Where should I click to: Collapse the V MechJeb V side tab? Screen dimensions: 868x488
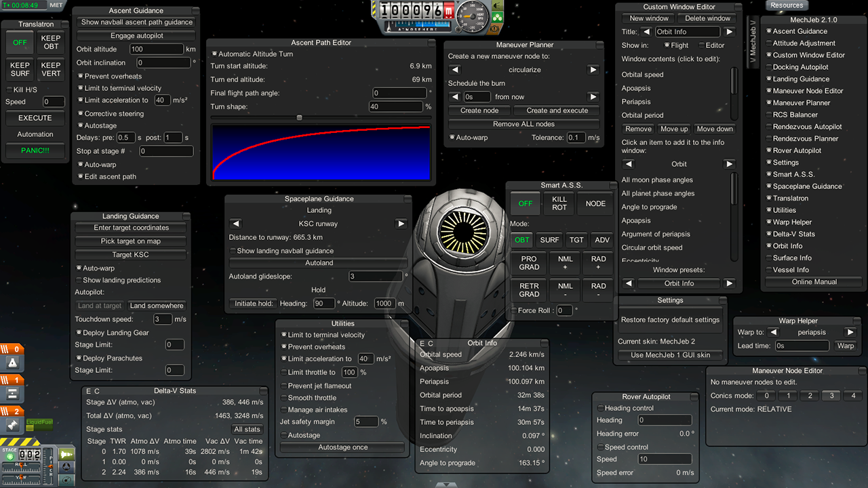[752, 41]
